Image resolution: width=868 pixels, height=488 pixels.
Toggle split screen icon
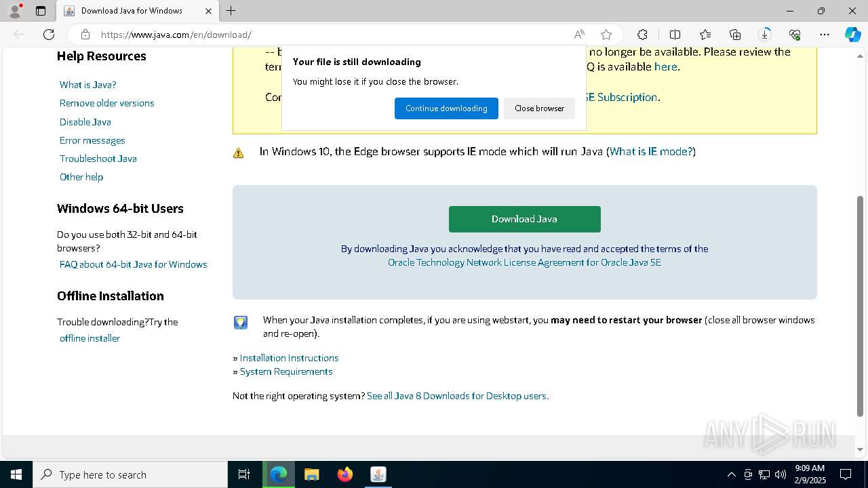point(675,35)
